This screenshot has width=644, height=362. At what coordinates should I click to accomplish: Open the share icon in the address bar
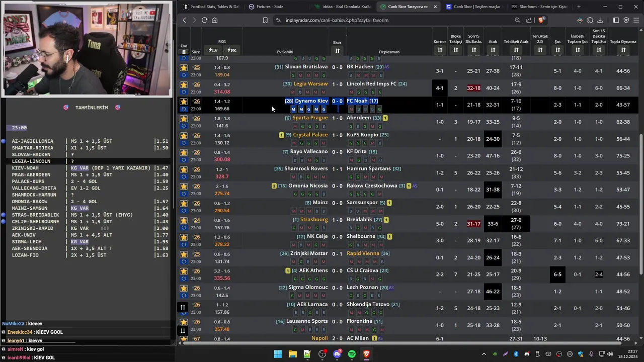pos(529,20)
